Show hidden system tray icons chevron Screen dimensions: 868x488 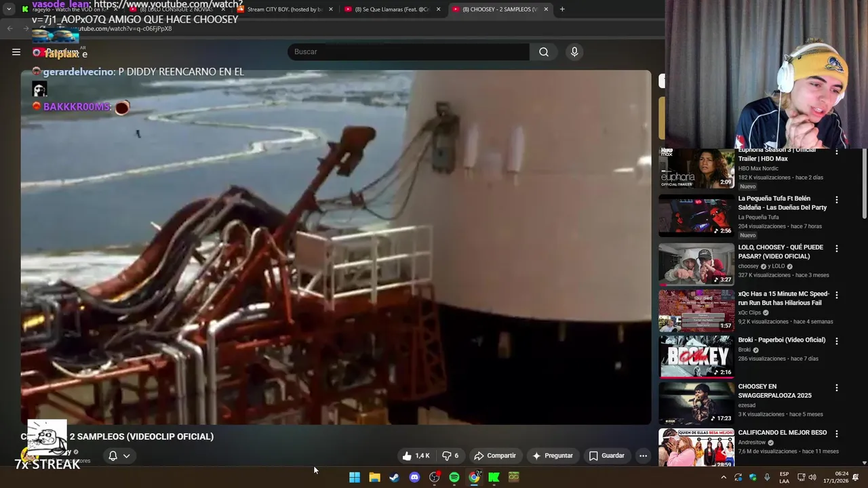pyautogui.click(x=723, y=477)
